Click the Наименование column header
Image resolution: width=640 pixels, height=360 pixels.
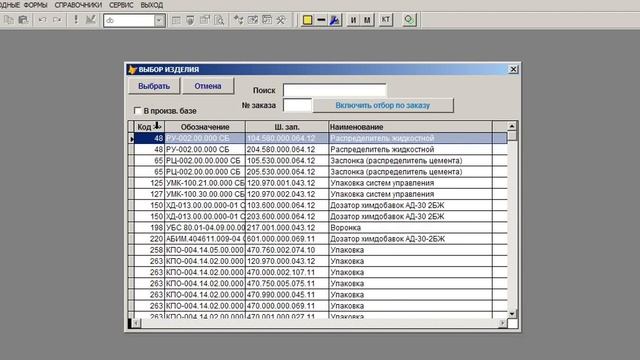[x=410, y=127]
